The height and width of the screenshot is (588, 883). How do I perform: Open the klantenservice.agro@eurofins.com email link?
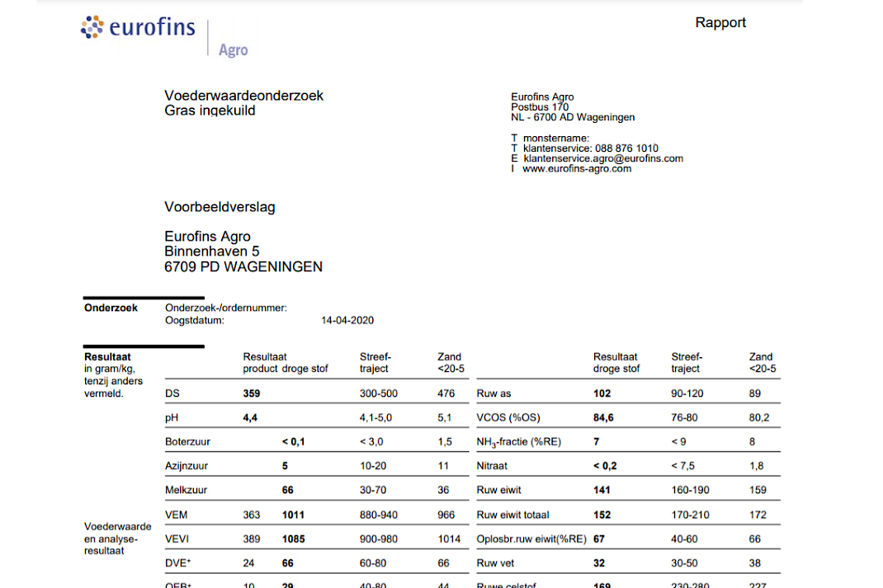coord(603,158)
